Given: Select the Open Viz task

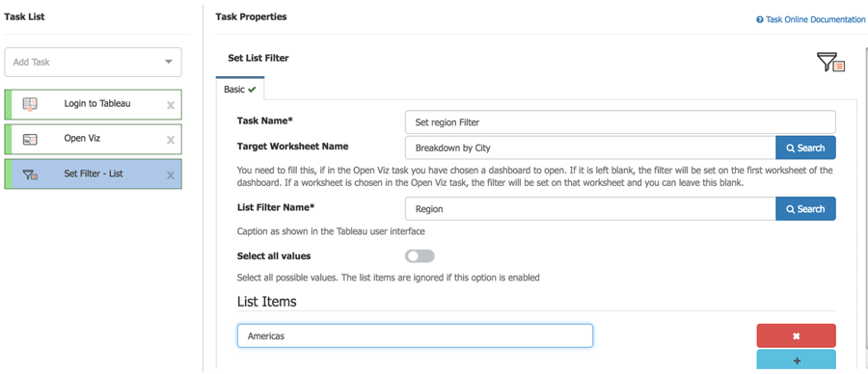Looking at the screenshot, I should [93, 139].
